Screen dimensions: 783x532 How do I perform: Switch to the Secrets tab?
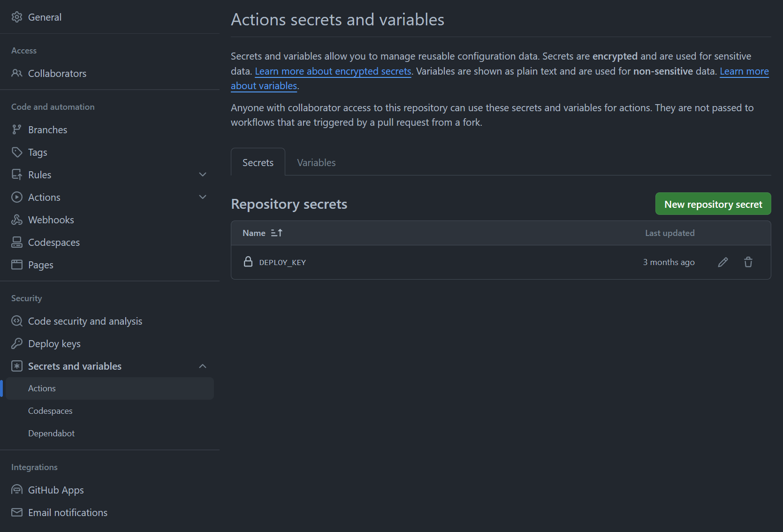[258, 162]
